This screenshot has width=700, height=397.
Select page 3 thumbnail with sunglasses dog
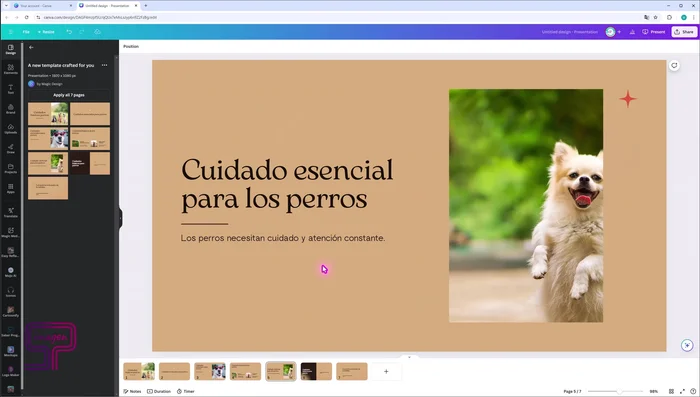(x=210, y=372)
